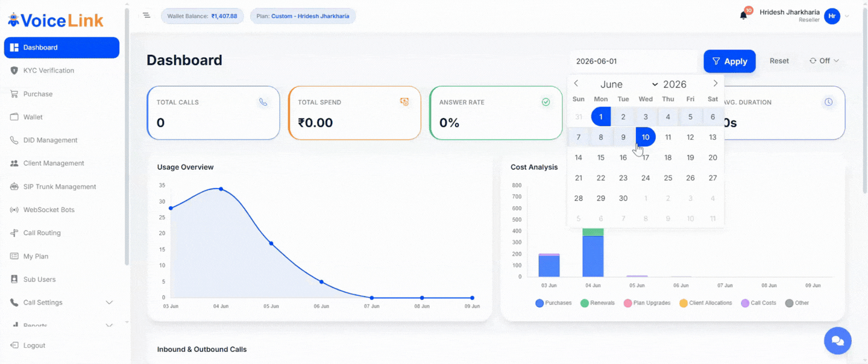The width and height of the screenshot is (868, 364).
Task: Toggle the sidebar hamburger menu icon
Action: coord(146,15)
